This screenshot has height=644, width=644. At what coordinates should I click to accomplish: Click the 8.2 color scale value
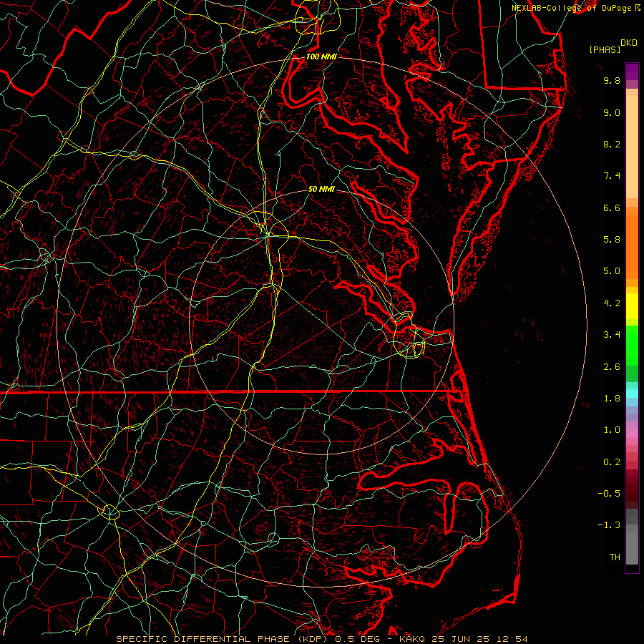612,144
